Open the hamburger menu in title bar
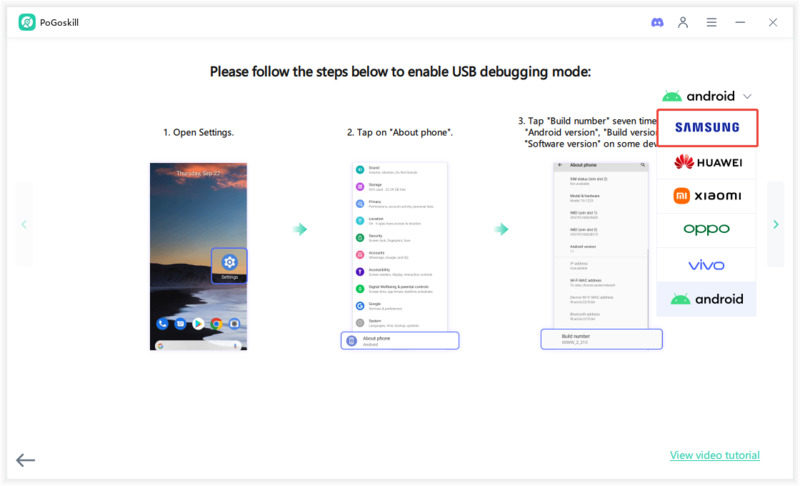800x486 pixels. pyautogui.click(x=711, y=22)
